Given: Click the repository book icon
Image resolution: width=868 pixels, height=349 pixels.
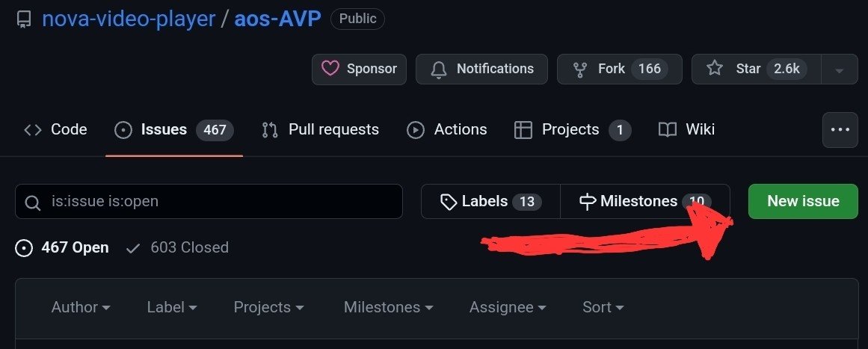Looking at the screenshot, I should 24,19.
